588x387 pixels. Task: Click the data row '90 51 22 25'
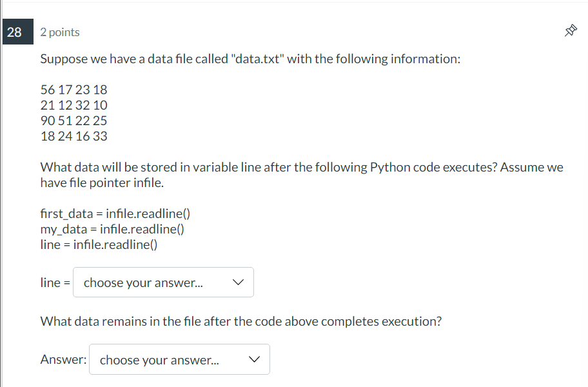(74, 121)
